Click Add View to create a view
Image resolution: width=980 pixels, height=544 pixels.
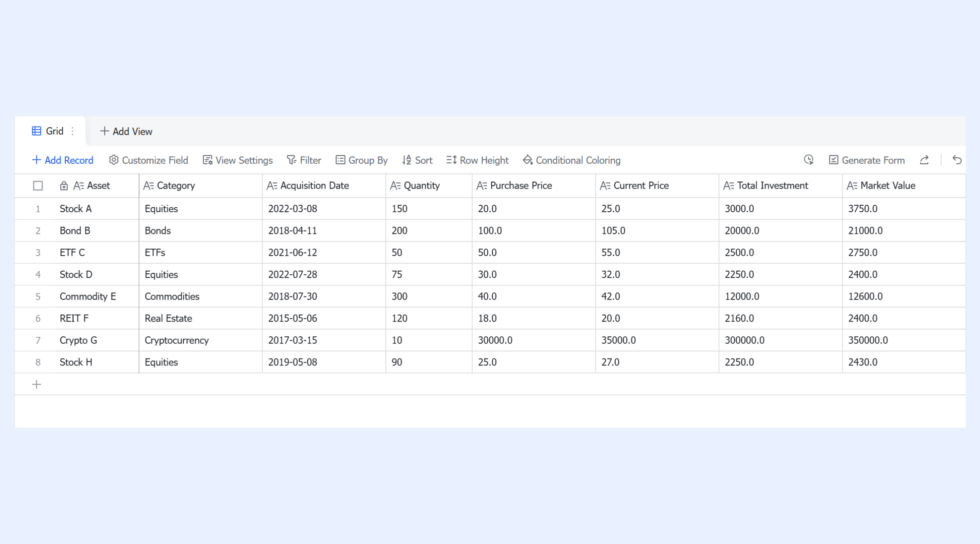pos(126,131)
